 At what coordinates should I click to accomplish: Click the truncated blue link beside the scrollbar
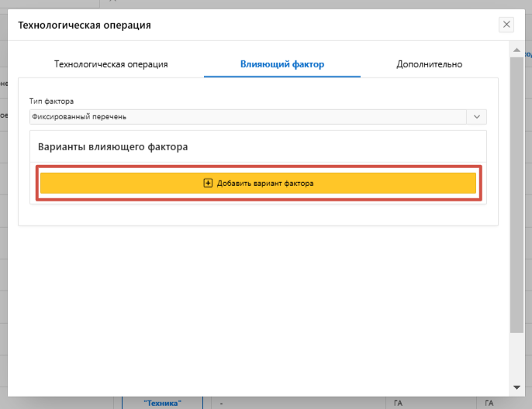point(527,54)
